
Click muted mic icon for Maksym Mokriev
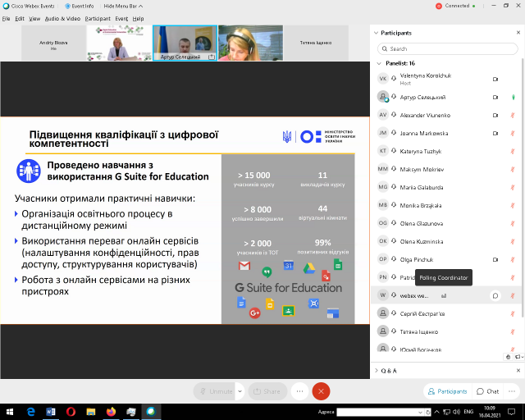click(513, 170)
